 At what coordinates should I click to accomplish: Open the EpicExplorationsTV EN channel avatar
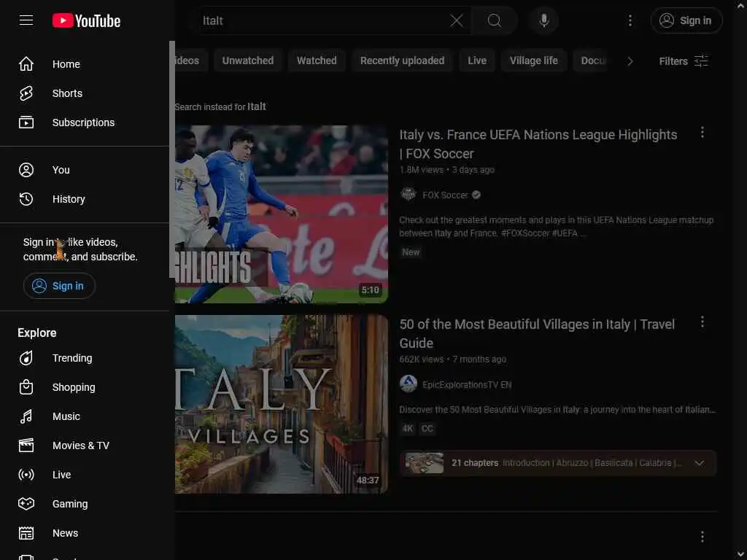(x=409, y=384)
